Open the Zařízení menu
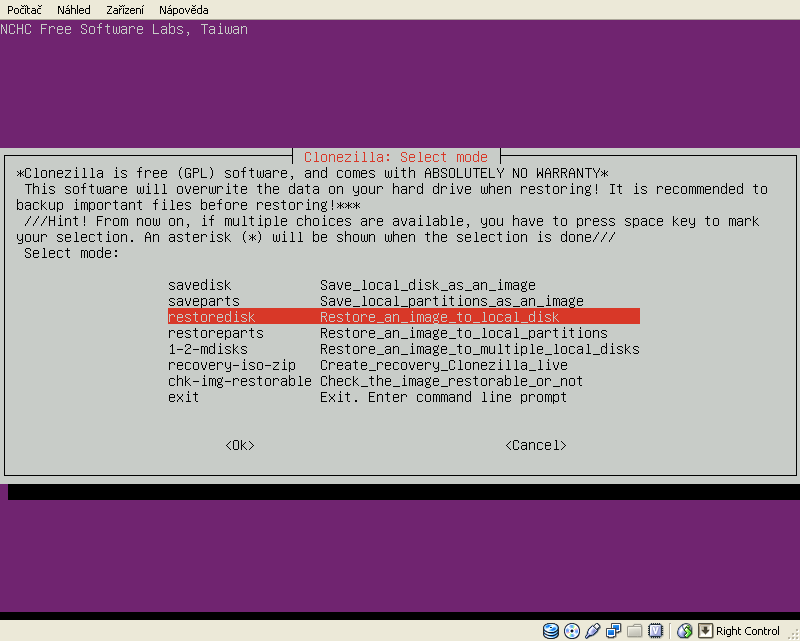This screenshot has width=800, height=641. click(125, 9)
